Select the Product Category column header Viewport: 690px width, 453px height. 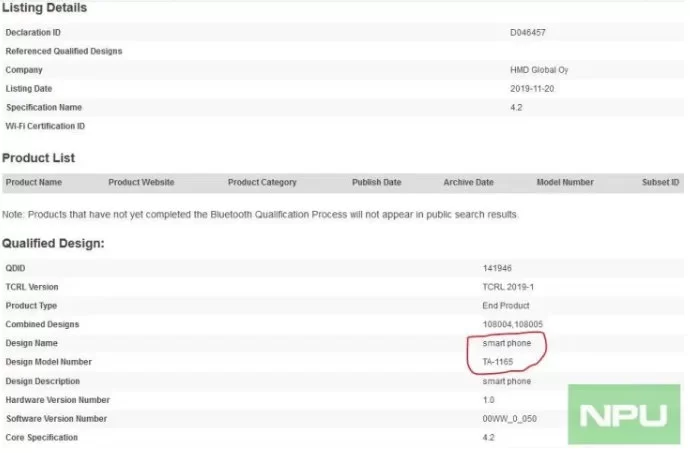(x=262, y=182)
